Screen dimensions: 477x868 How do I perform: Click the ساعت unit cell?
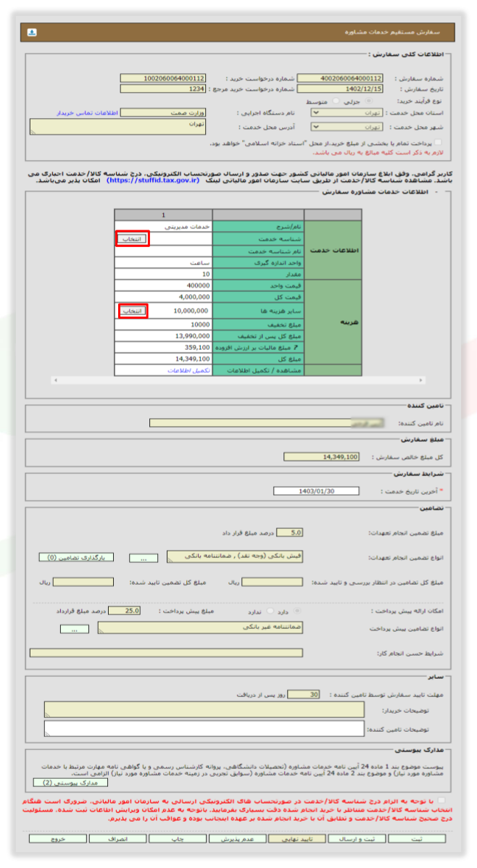[x=163, y=263]
